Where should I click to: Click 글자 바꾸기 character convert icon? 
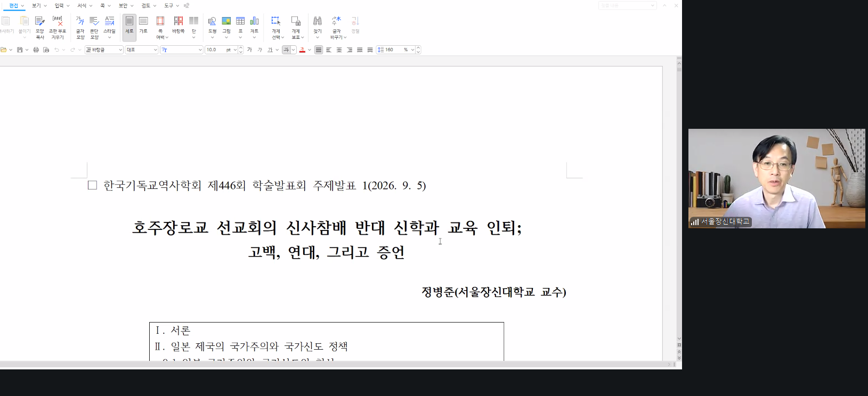[x=336, y=27]
